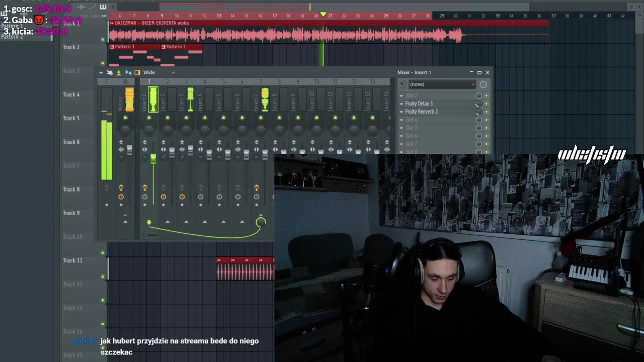644x362 pixels.
Task: Toggle the Master track record arm icon
Action: tap(121, 188)
